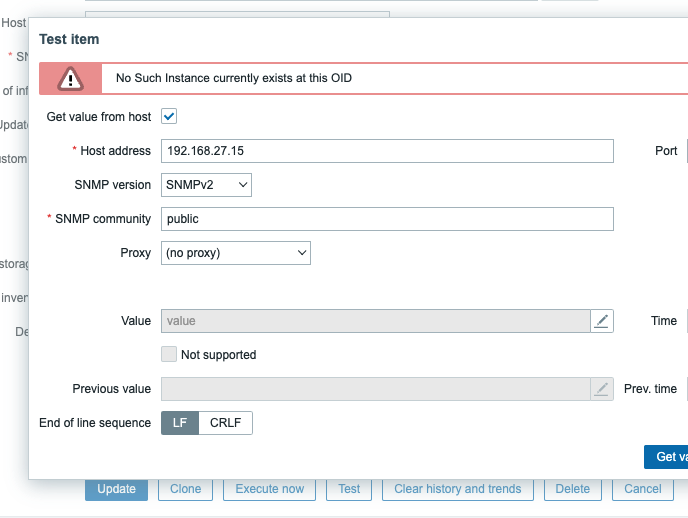Switch end of line sequence to CRLF
The image size is (688, 518).
point(227,423)
